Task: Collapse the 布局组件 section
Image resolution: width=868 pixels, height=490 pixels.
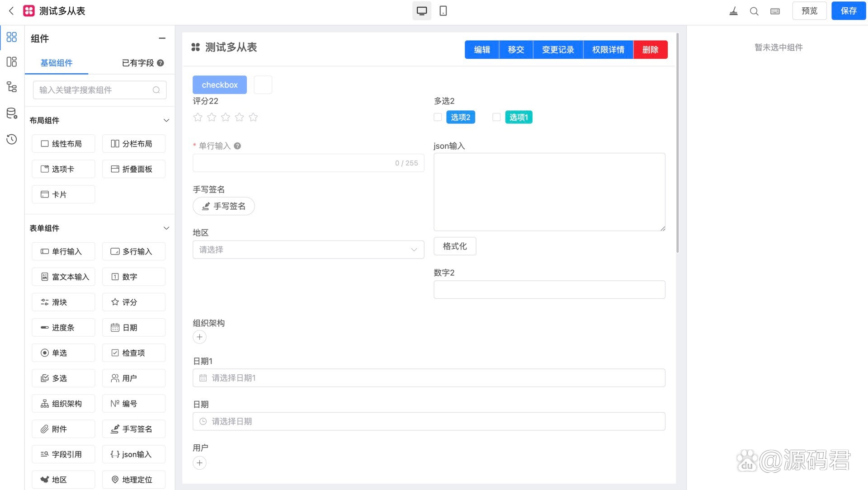Action: (166, 121)
